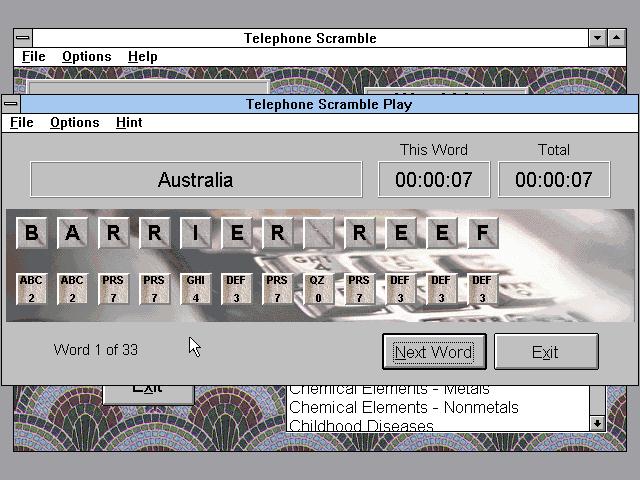Open Options menu in main Telephone Scramble window
The image size is (640, 480).
87,56
